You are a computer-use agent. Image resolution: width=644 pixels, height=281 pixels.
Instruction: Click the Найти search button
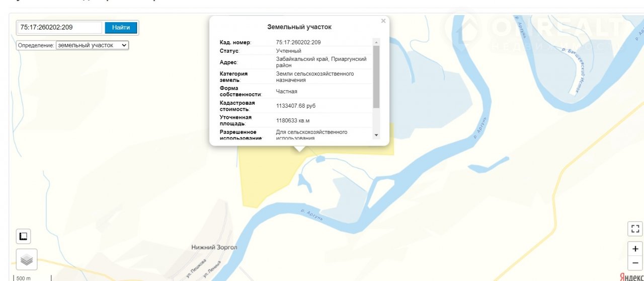121,28
